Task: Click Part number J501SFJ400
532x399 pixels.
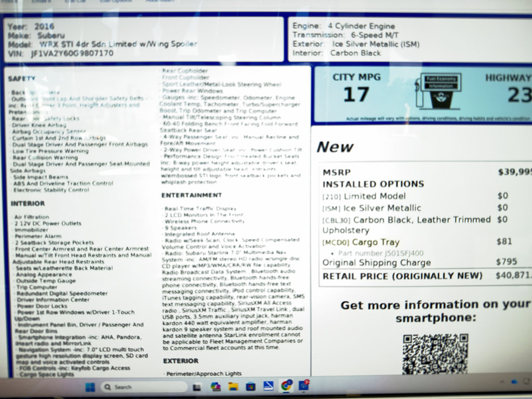Action: [381, 253]
